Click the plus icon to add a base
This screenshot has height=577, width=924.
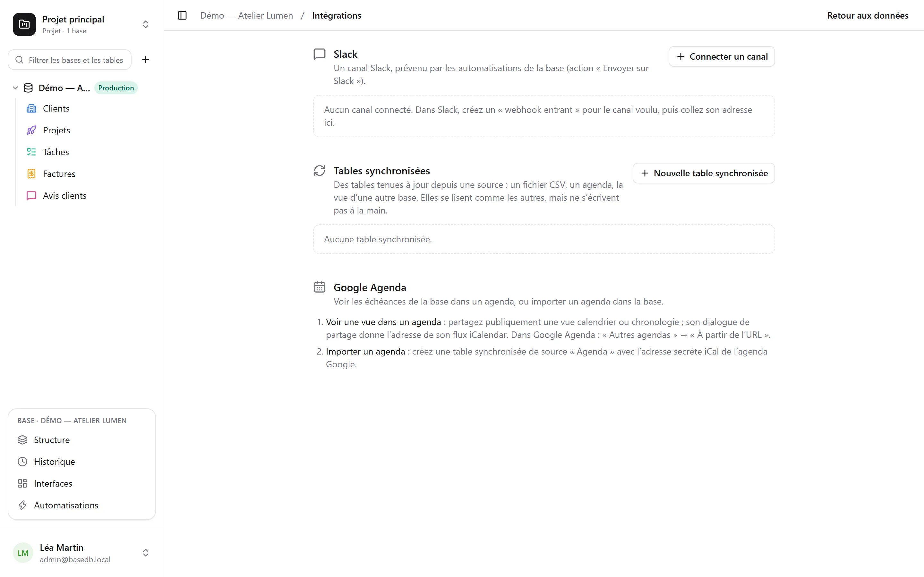click(145, 60)
